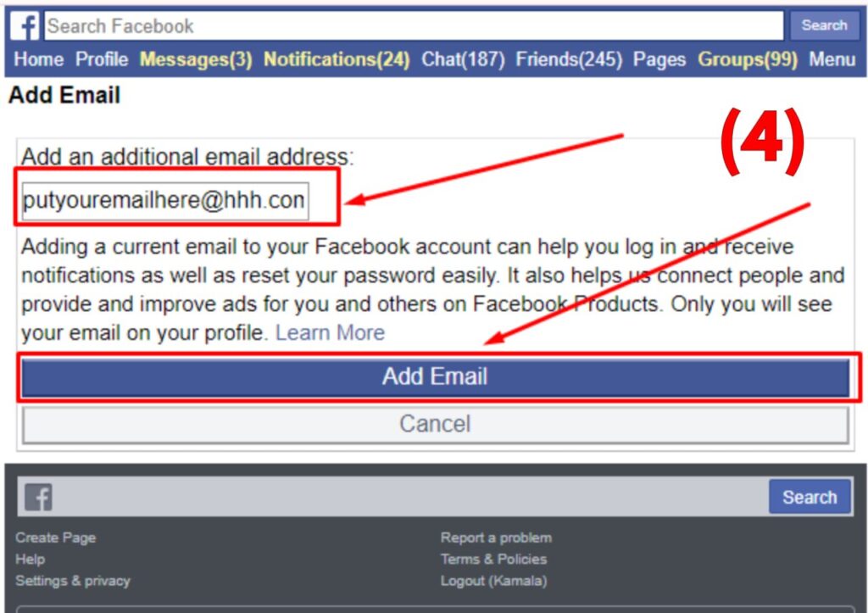Open Friends(245) in navigation bar

coord(569,59)
